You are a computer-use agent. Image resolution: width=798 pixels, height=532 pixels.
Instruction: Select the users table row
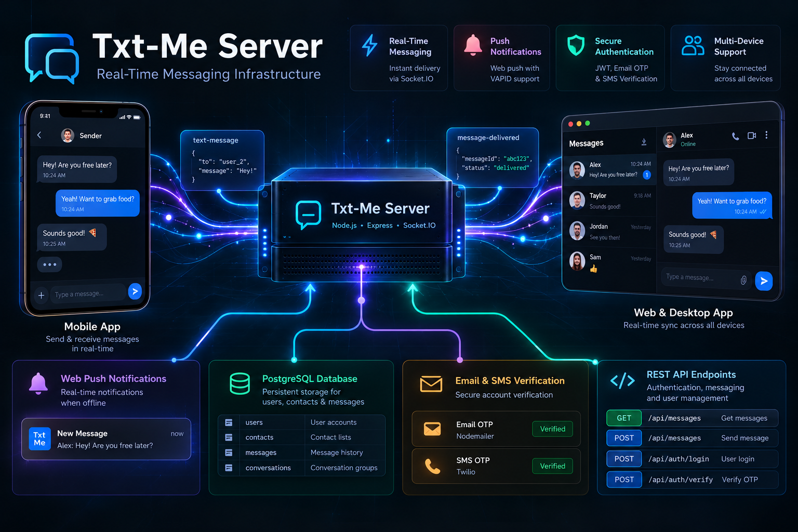pyautogui.click(x=301, y=422)
